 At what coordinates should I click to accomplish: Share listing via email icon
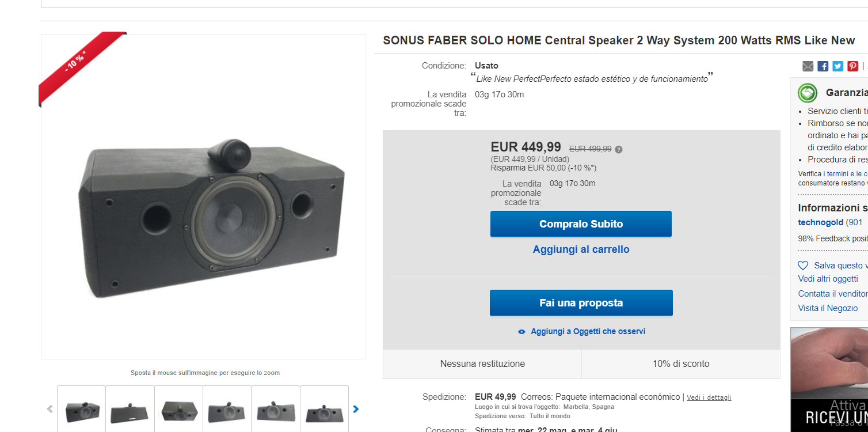click(x=808, y=66)
